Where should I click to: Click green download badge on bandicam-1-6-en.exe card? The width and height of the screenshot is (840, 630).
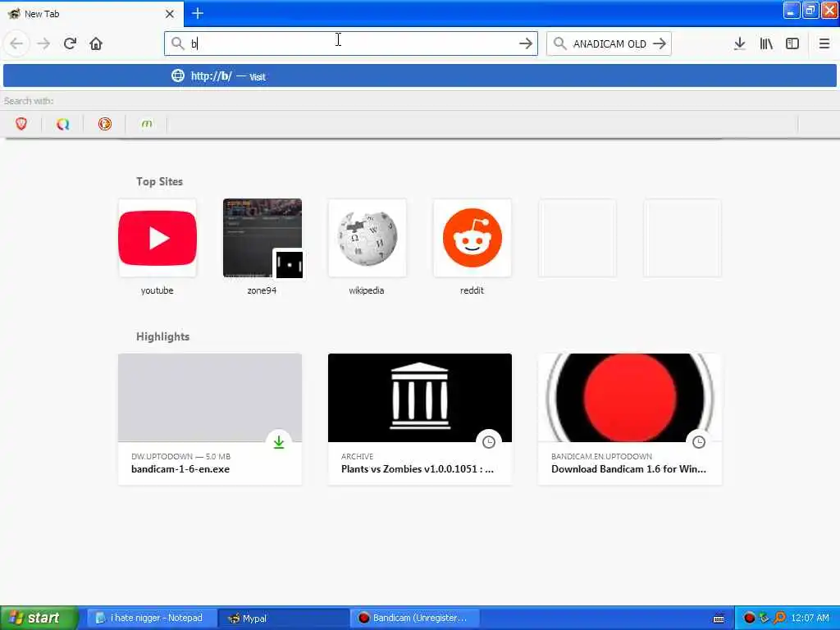(x=279, y=442)
